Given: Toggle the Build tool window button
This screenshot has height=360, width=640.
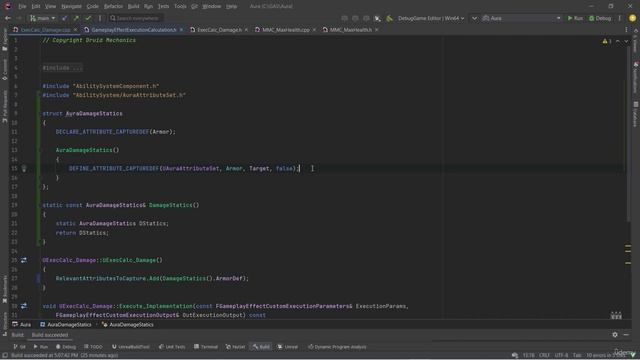Looking at the screenshot, I should coord(261,347).
